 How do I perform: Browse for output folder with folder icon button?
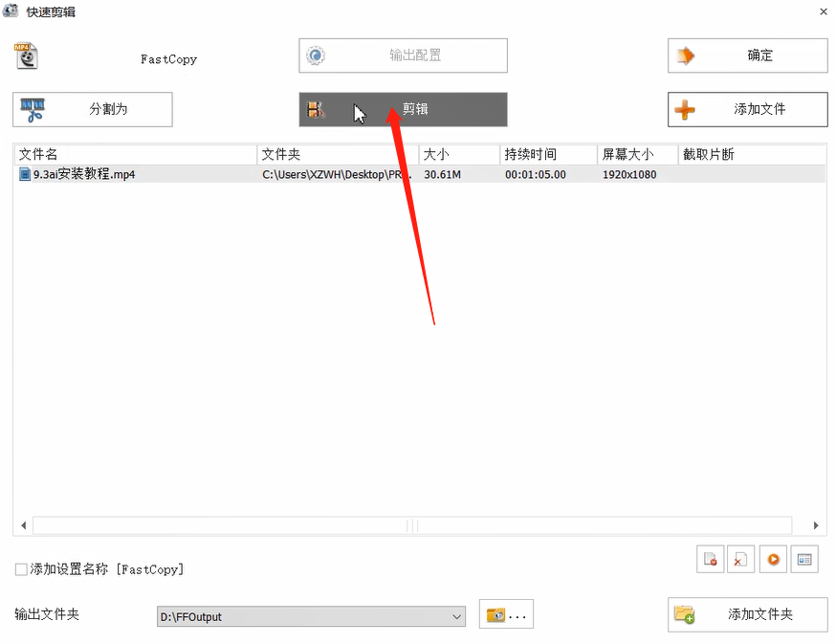point(506,614)
